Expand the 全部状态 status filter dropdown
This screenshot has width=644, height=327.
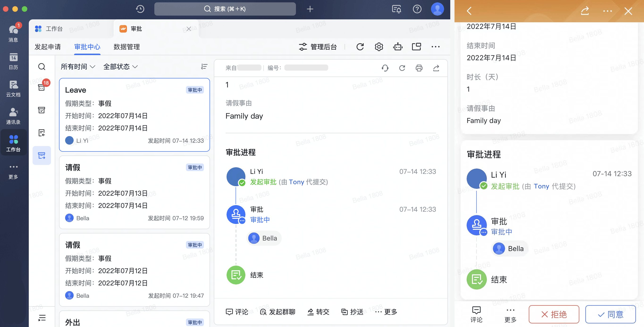coord(121,67)
